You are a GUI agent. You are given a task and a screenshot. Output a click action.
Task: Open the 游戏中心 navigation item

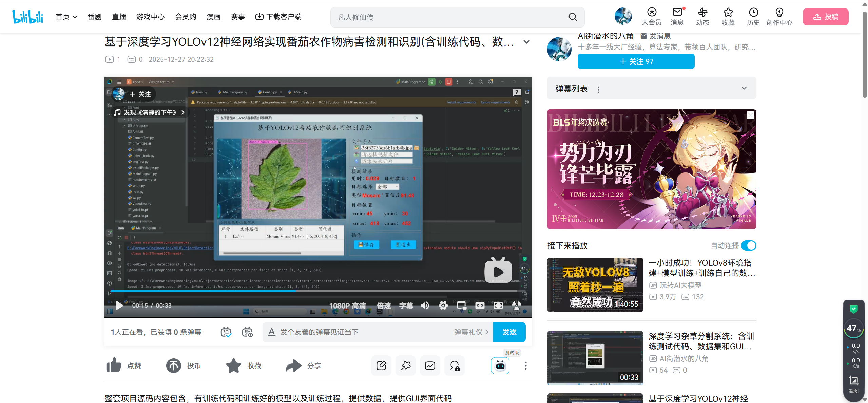tap(150, 17)
